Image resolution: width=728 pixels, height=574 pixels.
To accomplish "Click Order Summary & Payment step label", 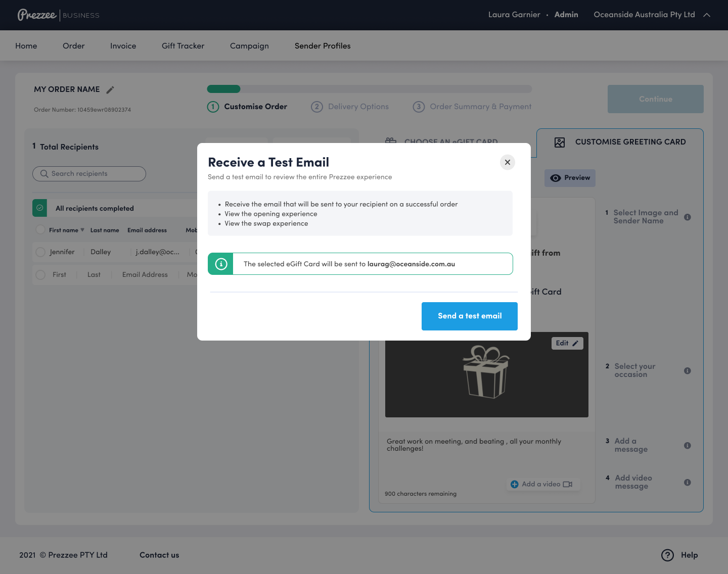I will [x=481, y=107].
